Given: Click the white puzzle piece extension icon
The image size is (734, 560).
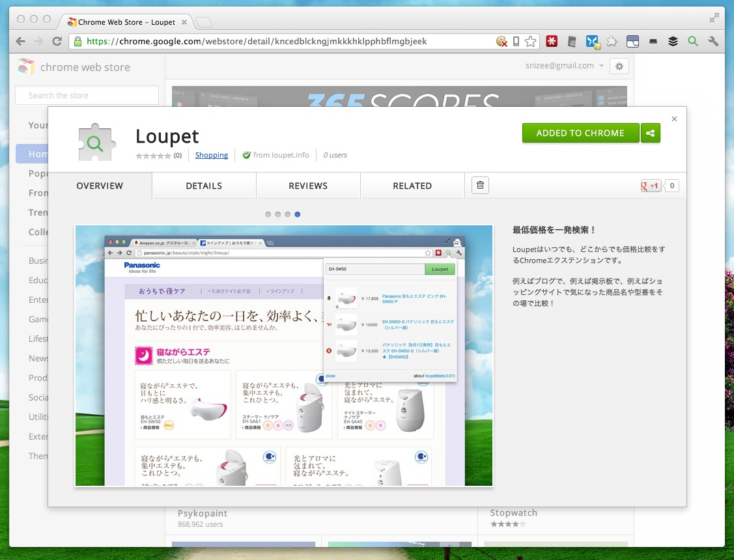Looking at the screenshot, I should 612,42.
